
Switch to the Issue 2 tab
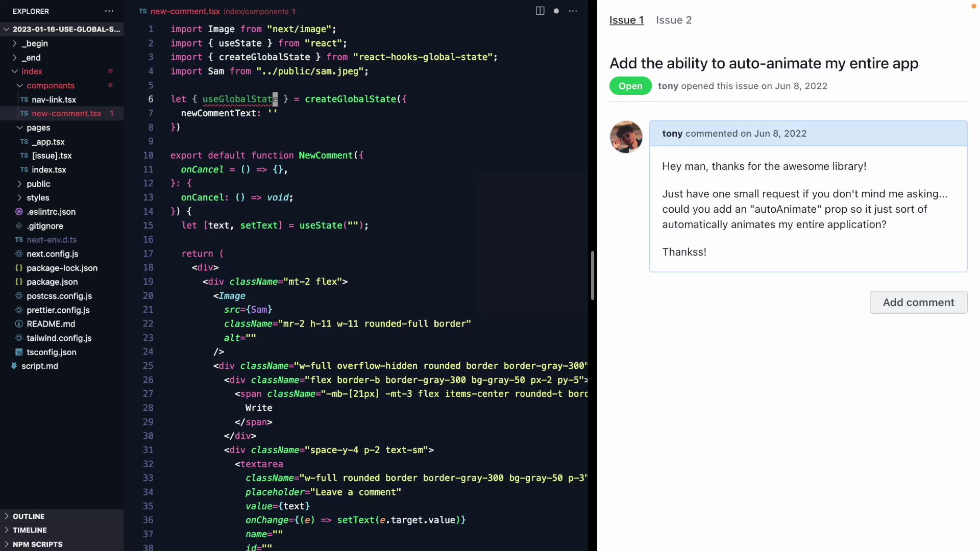click(x=674, y=20)
